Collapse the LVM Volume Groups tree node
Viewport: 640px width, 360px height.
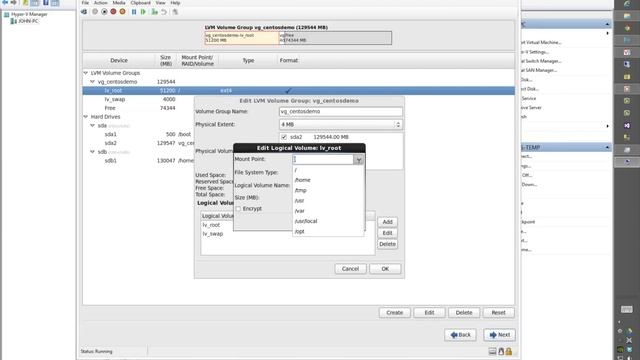point(86,73)
